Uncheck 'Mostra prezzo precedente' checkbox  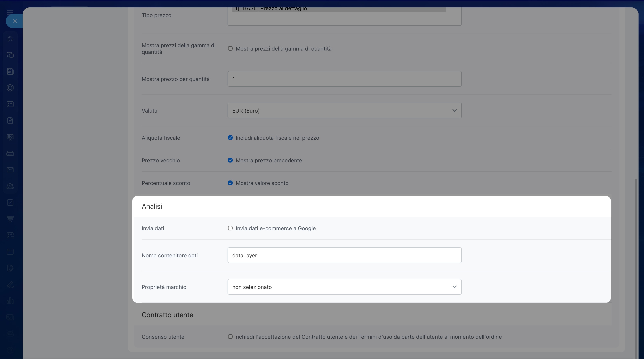(230, 160)
